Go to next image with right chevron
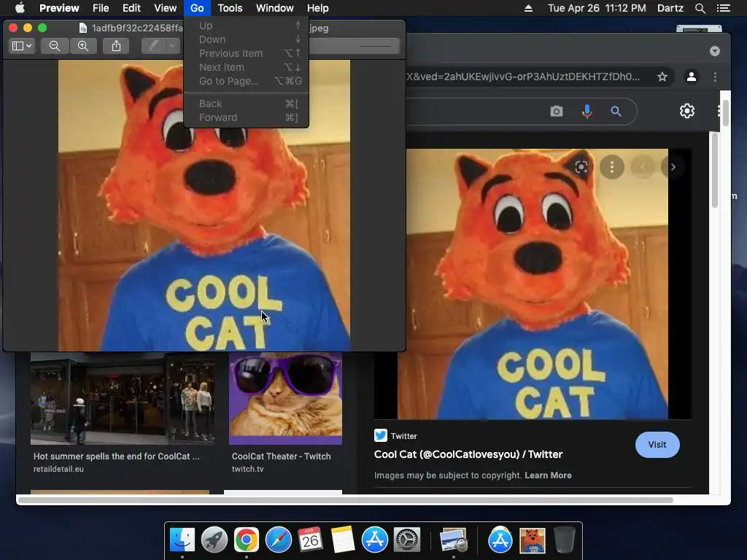747x560 pixels. click(x=673, y=167)
